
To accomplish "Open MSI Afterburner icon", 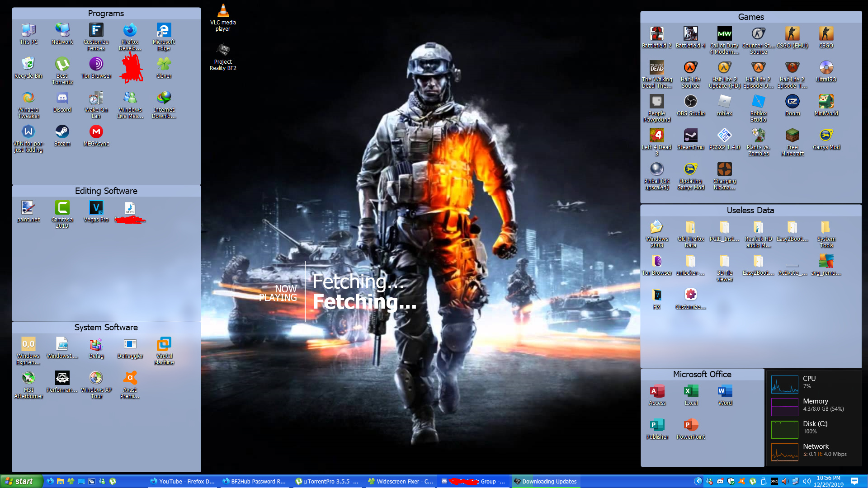I will 28,385.
